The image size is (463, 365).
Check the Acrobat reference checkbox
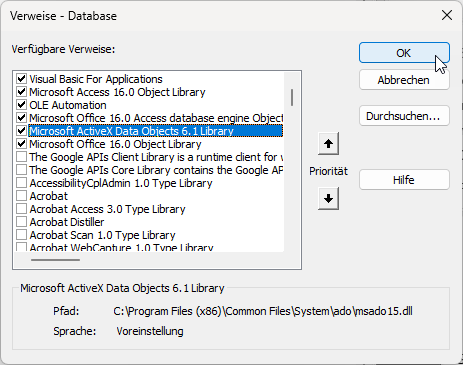pyautogui.click(x=22, y=196)
